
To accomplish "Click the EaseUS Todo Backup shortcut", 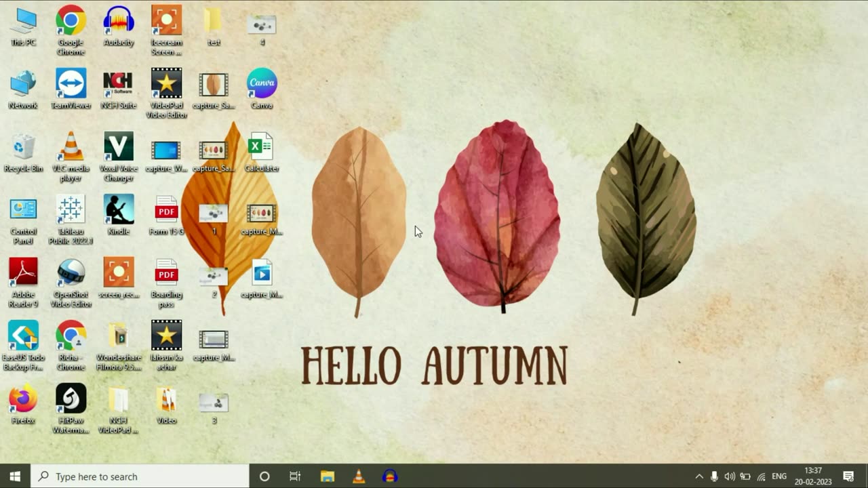I will pyautogui.click(x=23, y=346).
